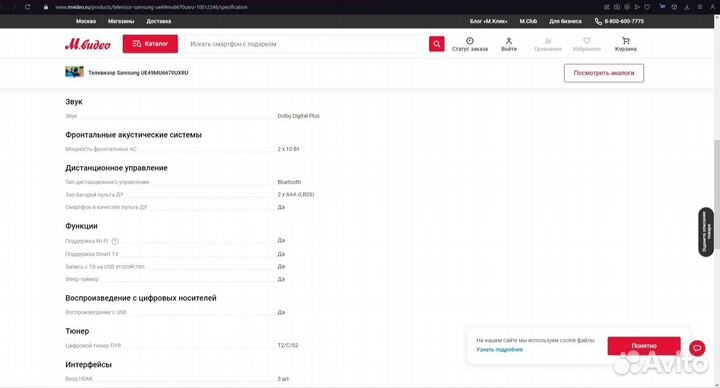Click the side tab Оцените описание товара
The image size is (720, 388).
click(x=705, y=232)
